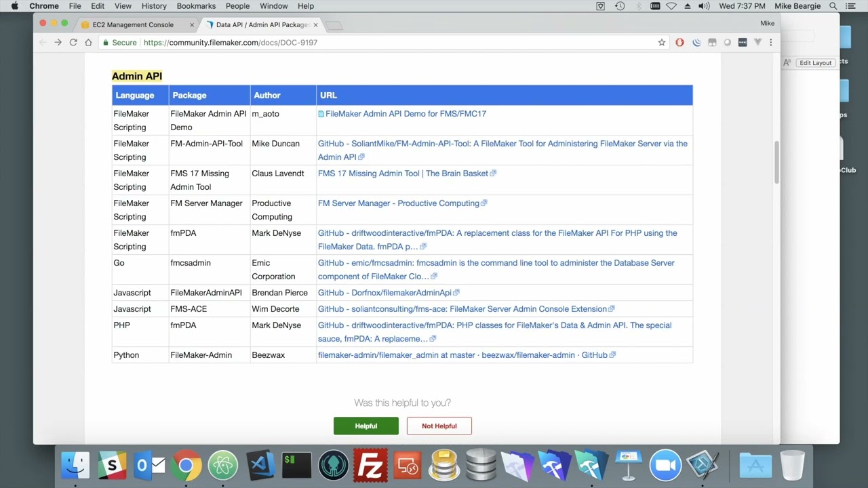Open Time Machine menu bar icon
The height and width of the screenshot is (488, 868).
620,6
